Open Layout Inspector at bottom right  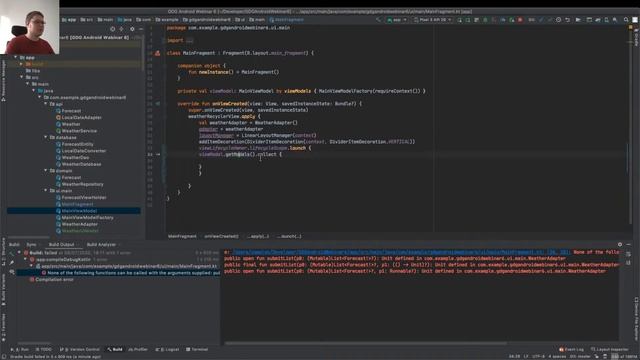[610, 349]
